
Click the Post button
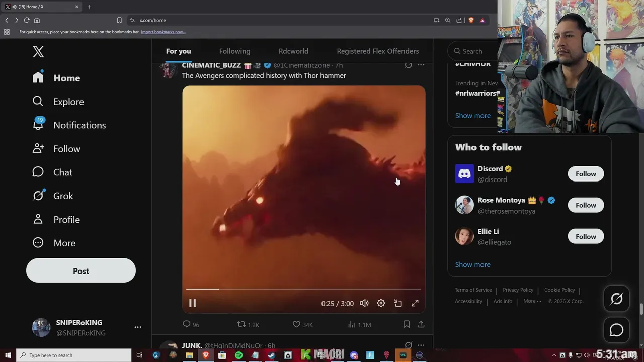81,270
